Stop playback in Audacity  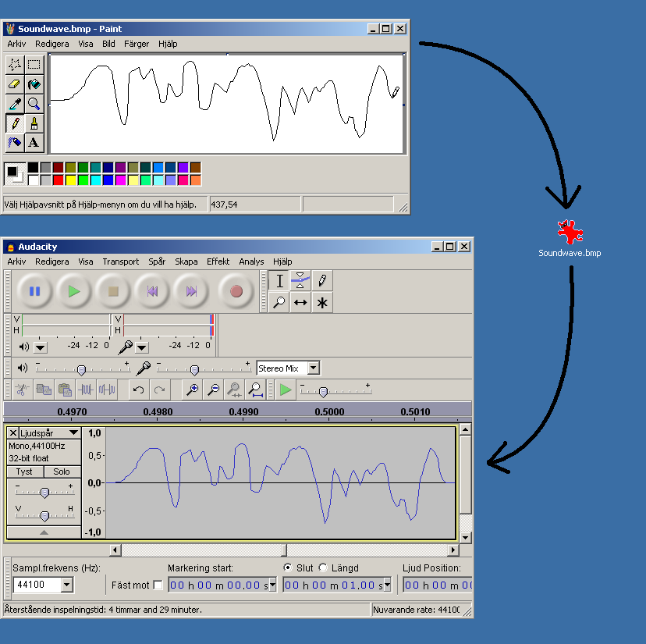pyautogui.click(x=113, y=291)
